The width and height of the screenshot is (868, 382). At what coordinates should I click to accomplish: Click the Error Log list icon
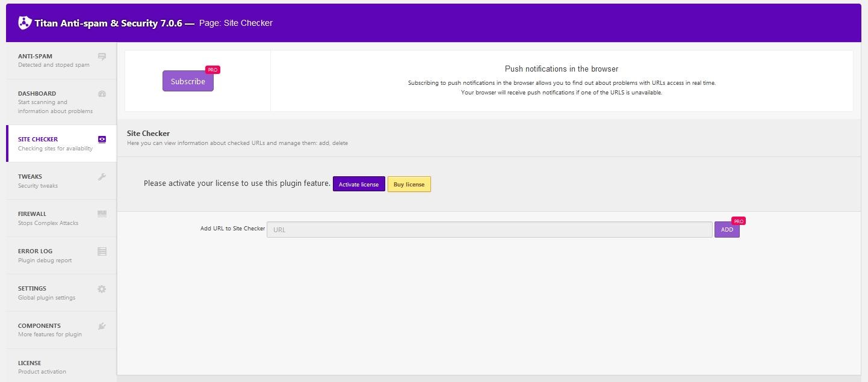[x=102, y=251]
